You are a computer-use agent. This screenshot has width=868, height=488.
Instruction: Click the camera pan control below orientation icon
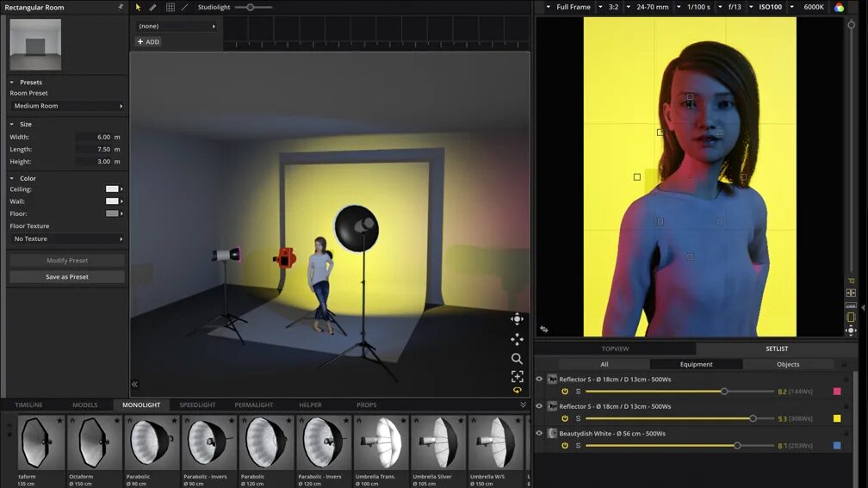[x=851, y=330]
